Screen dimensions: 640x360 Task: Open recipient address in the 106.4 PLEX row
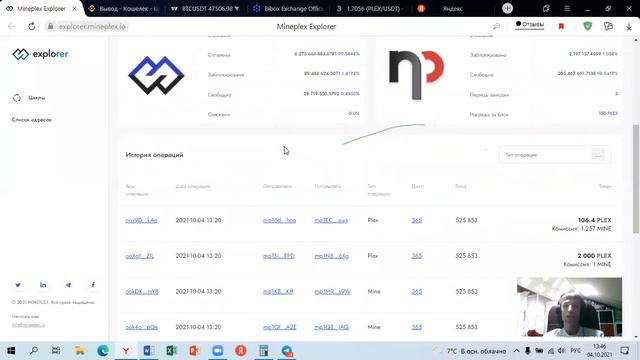[x=331, y=220]
